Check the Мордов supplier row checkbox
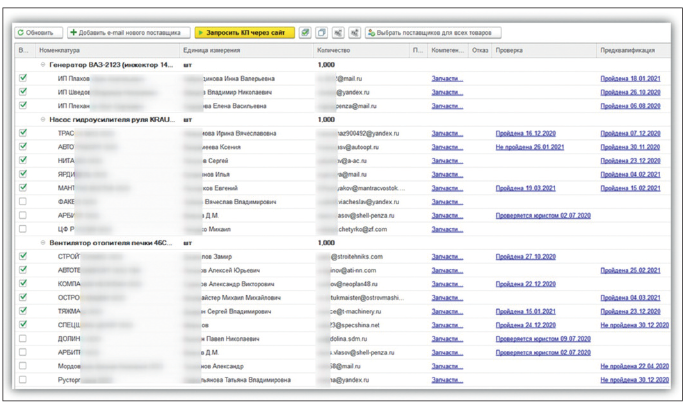The height and width of the screenshot is (405, 686). [23, 366]
